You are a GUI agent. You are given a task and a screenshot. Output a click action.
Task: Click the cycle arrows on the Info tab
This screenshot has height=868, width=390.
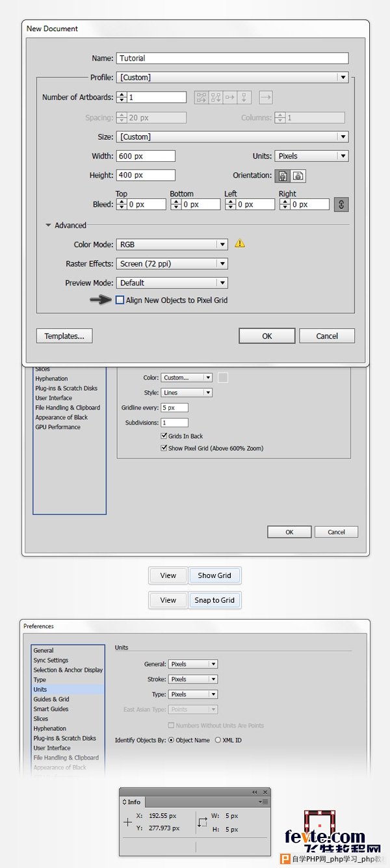coord(125,802)
